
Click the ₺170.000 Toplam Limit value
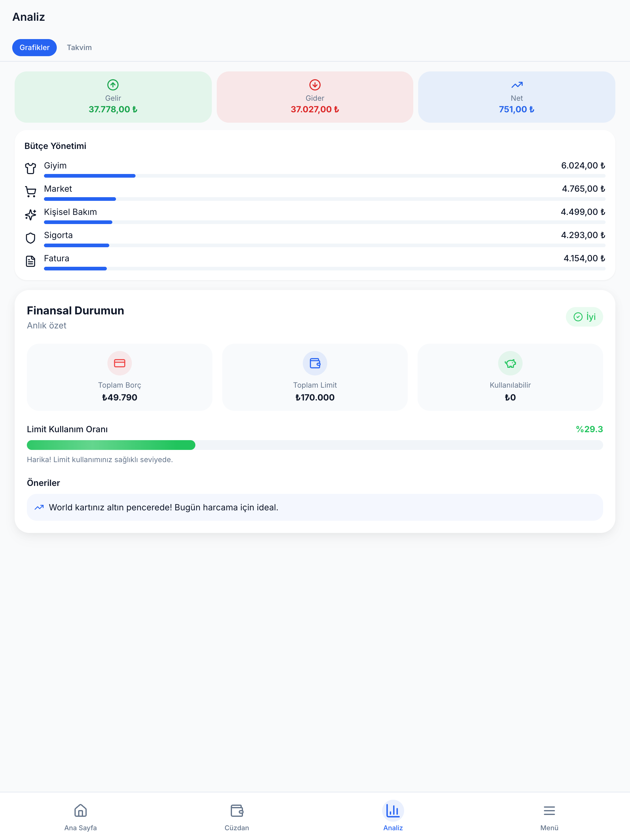click(x=315, y=398)
